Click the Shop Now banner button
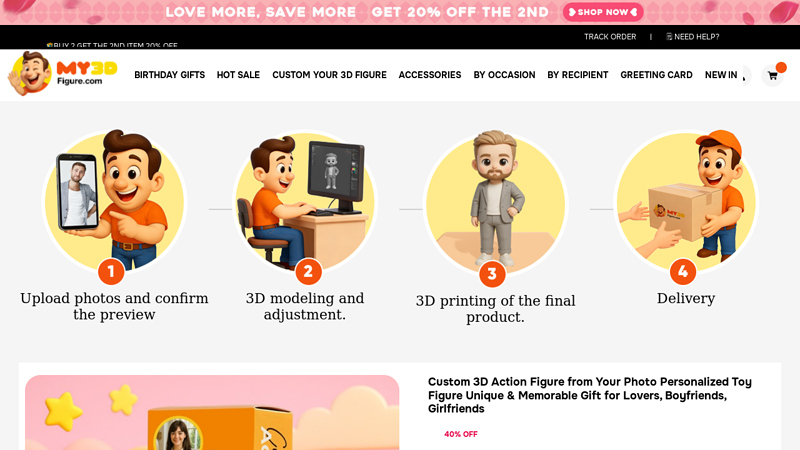The width and height of the screenshot is (800, 450). 603,12
